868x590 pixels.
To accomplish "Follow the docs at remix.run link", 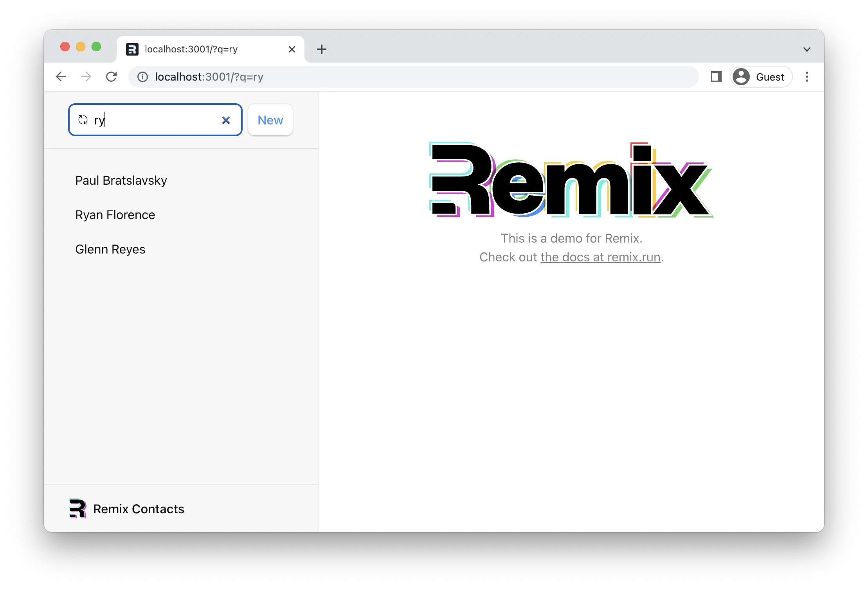I will [x=600, y=257].
